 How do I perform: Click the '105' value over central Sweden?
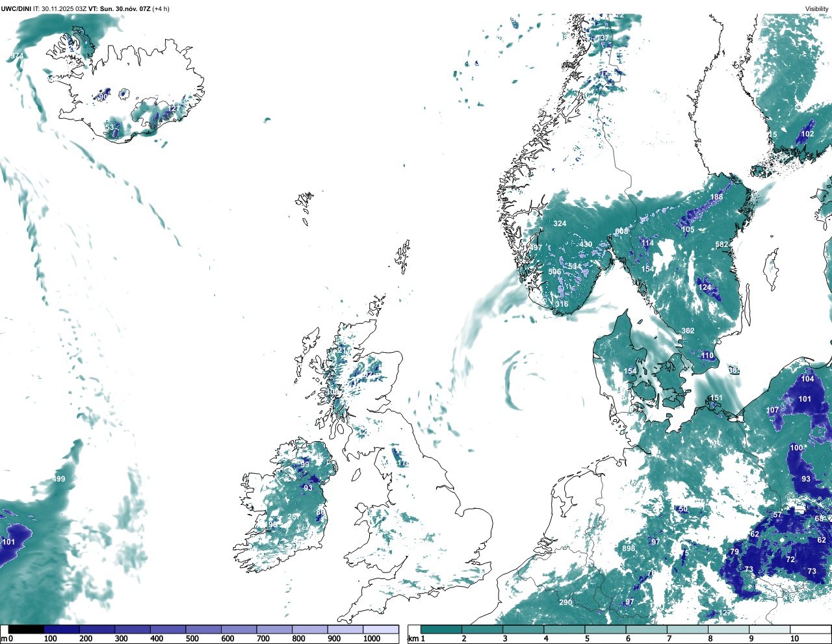click(x=688, y=229)
